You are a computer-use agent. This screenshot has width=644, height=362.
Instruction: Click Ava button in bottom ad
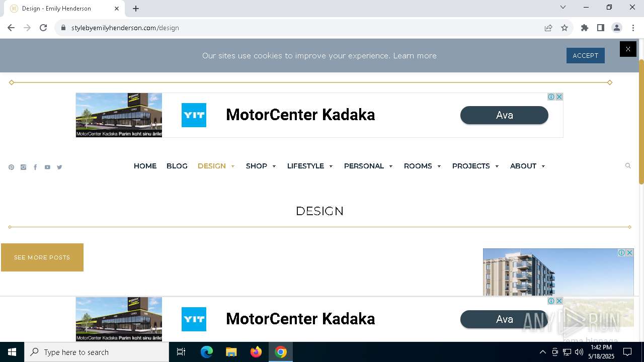504,319
